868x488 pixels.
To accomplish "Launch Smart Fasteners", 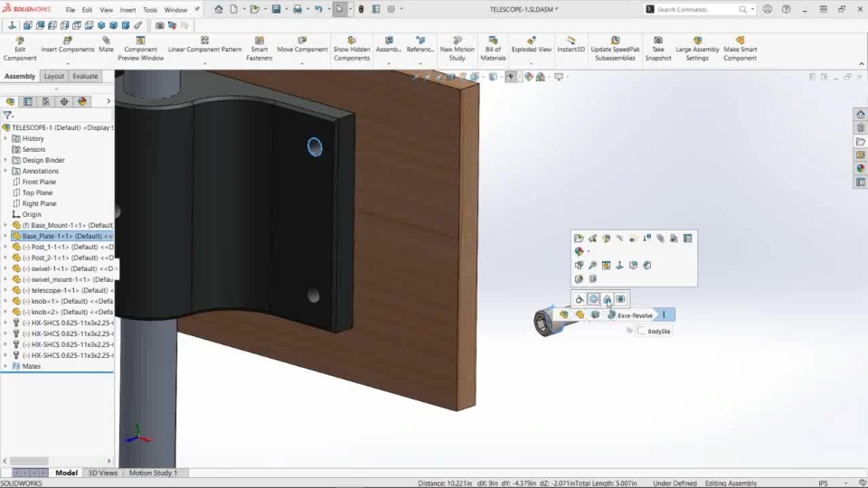I will tap(259, 49).
